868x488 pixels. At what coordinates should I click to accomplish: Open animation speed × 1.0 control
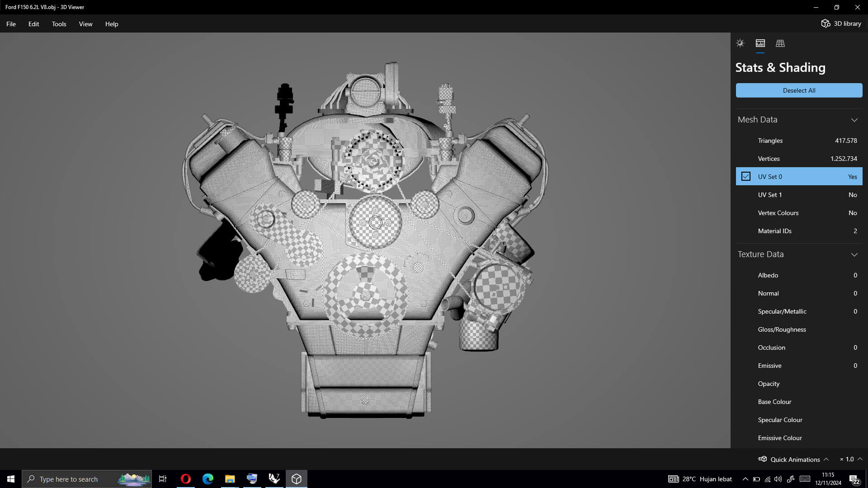point(847,459)
